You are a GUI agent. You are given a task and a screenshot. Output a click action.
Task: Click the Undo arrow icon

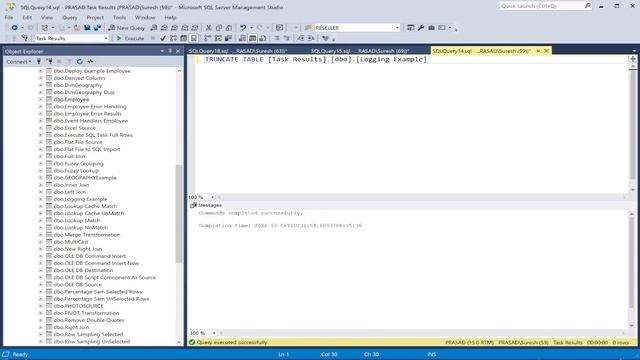coord(243,28)
